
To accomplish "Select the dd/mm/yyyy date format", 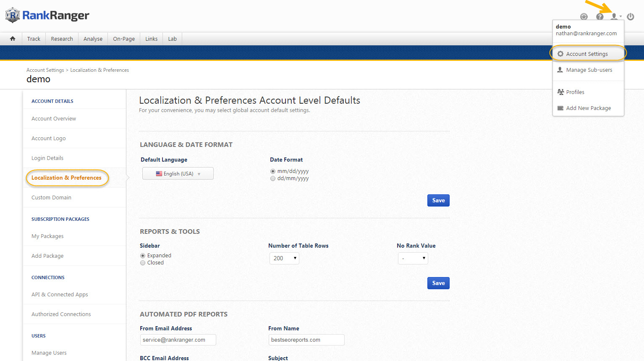I will (x=273, y=178).
